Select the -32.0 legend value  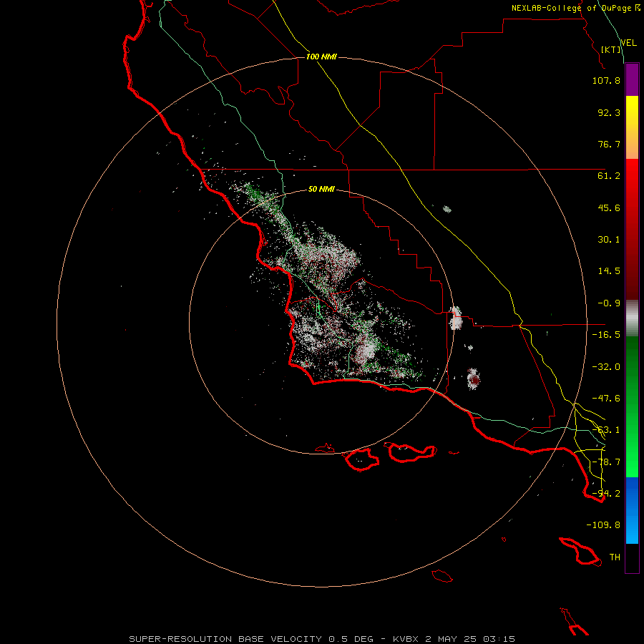[x=606, y=367]
